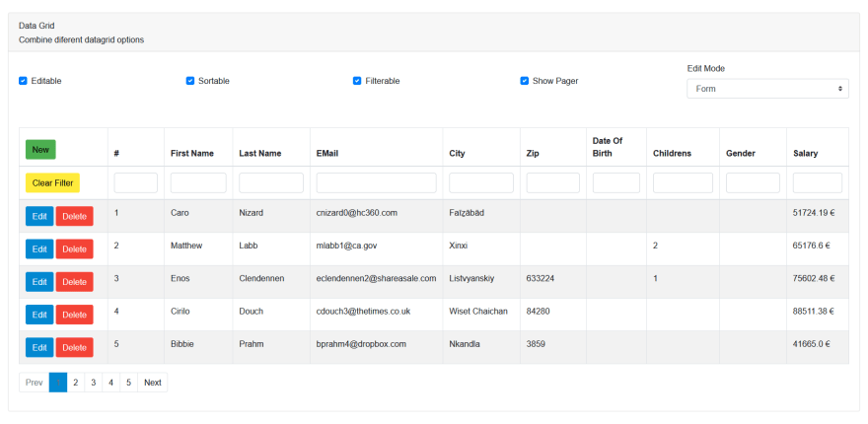Open the Edit Mode dropdown
This screenshot has height=424, width=868.
click(x=767, y=89)
